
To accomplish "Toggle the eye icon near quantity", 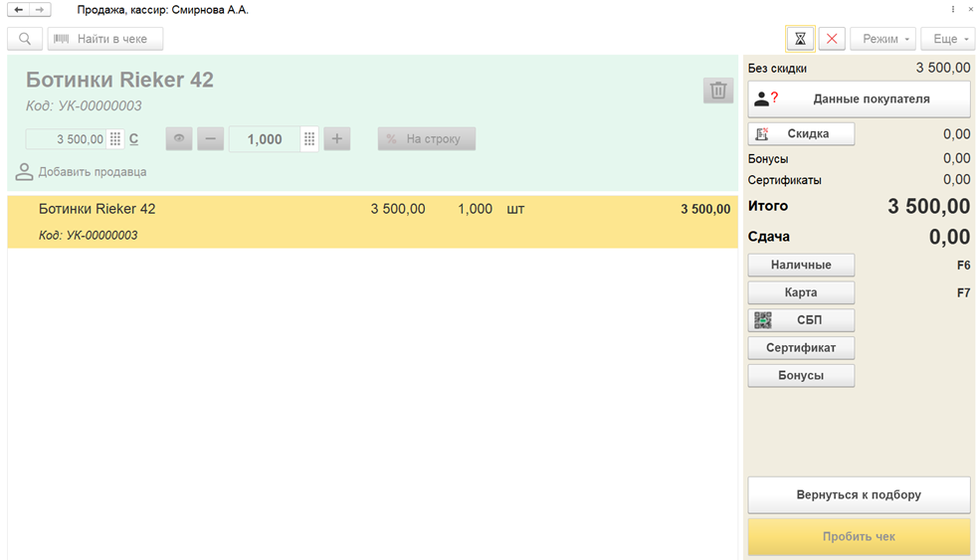I will 179,139.
